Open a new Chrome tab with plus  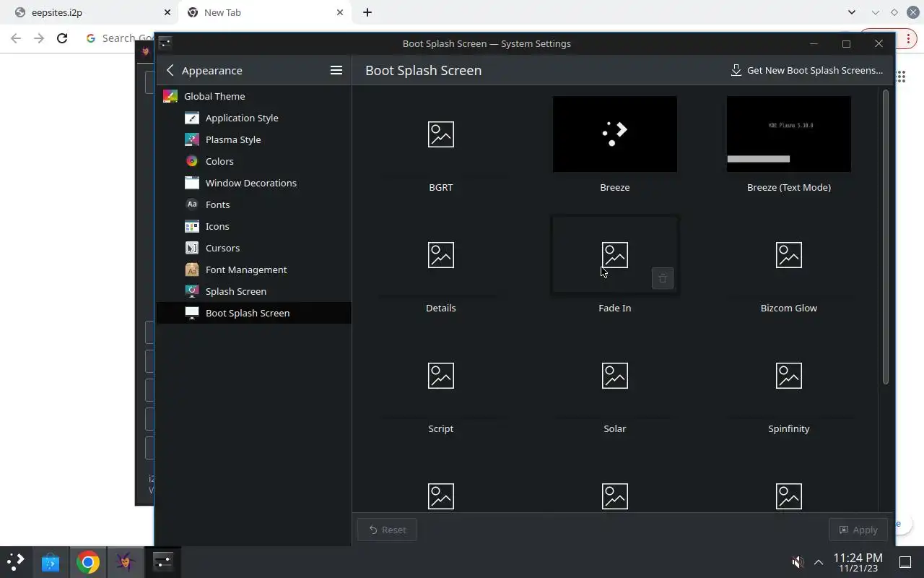(367, 12)
